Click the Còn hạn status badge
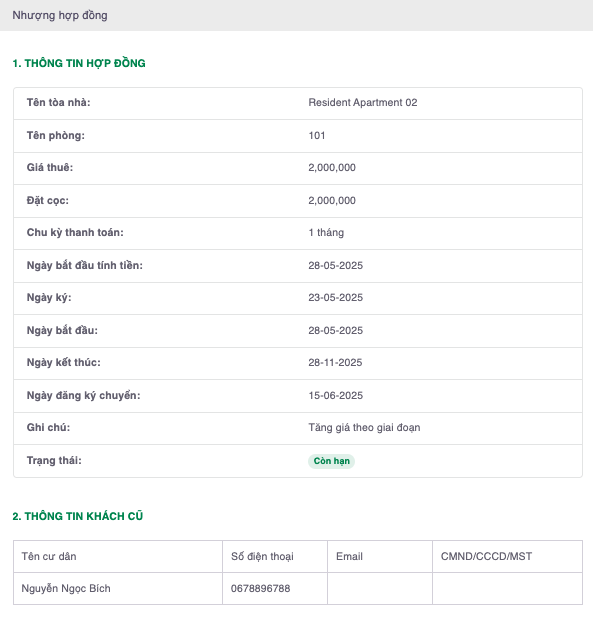The width and height of the screenshot is (593, 619). click(331, 461)
